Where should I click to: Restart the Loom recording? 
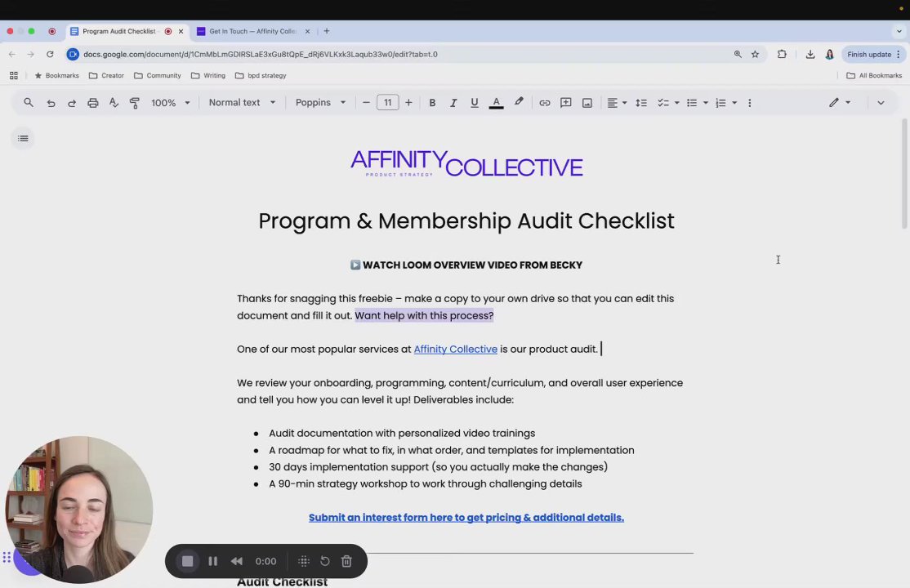click(x=325, y=561)
